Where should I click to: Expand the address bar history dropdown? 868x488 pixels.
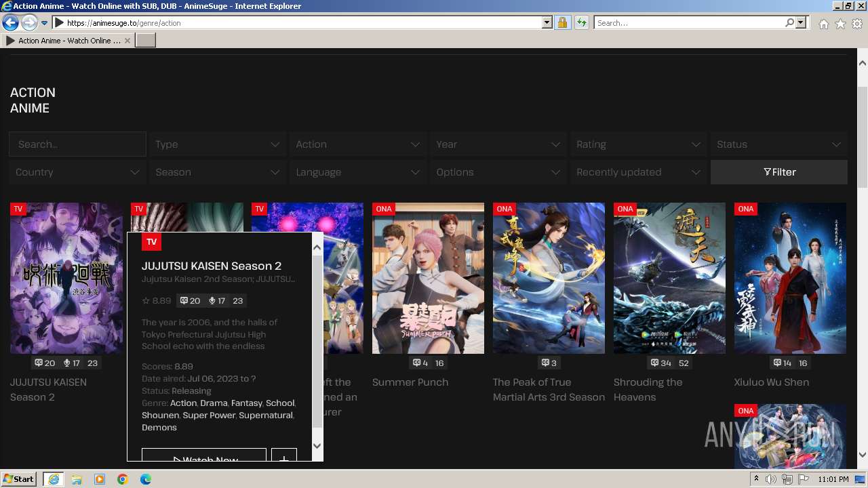[547, 23]
